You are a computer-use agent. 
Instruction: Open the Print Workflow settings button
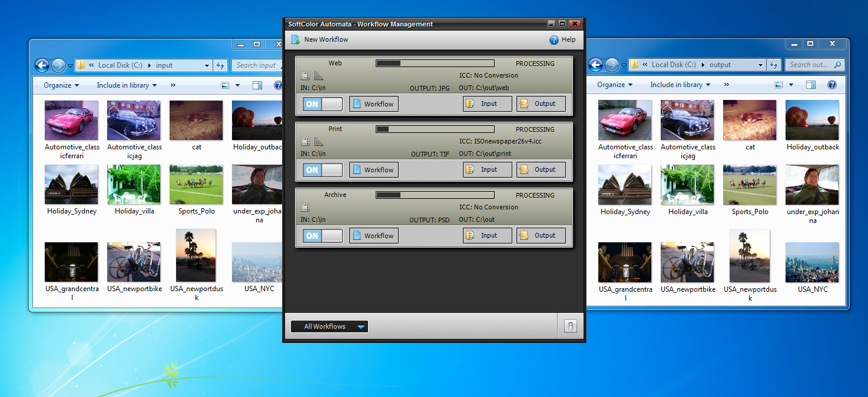tap(374, 170)
